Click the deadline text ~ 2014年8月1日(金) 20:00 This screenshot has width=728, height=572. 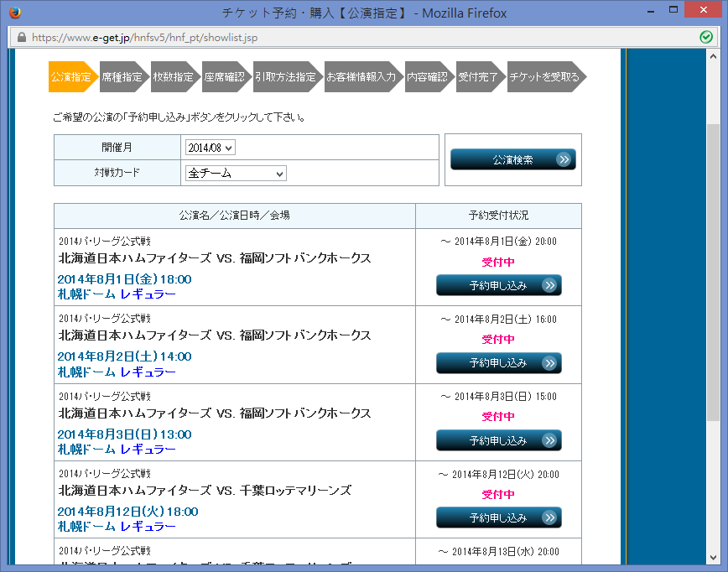(x=499, y=242)
